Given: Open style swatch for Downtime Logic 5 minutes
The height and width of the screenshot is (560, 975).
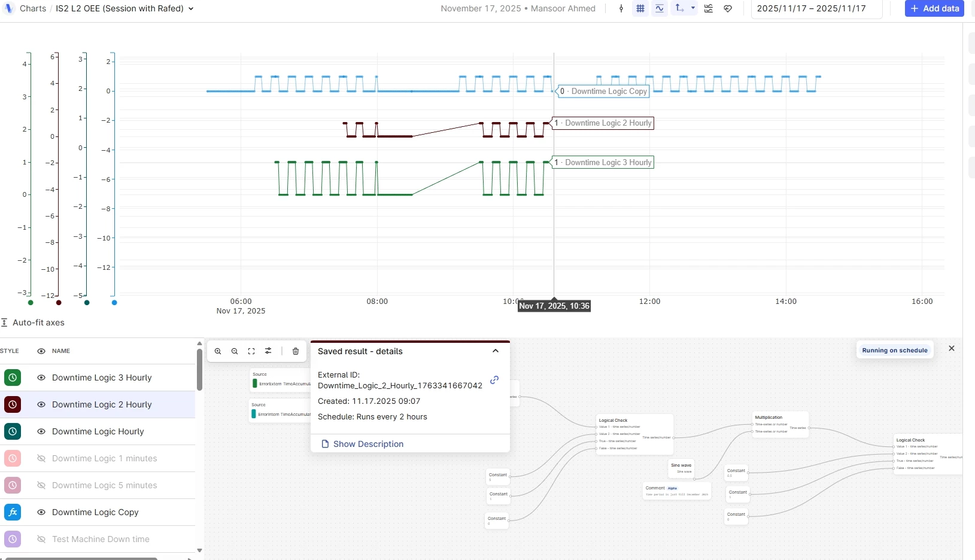Looking at the screenshot, I should (x=13, y=485).
